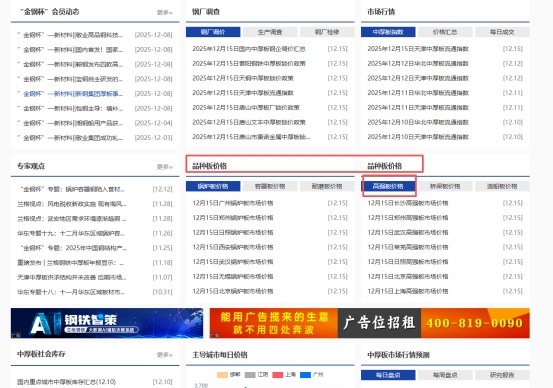
Task: Select the 耐磨板价格 tab
Action: coord(327,186)
